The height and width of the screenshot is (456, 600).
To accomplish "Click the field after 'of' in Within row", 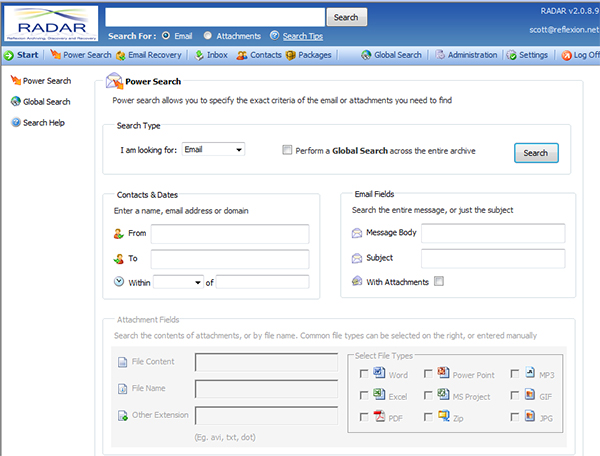I will pyautogui.click(x=262, y=282).
